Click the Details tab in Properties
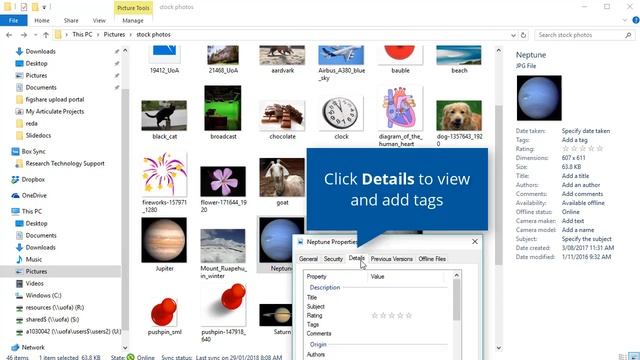Viewport: 640px width, 360px height. pos(356,258)
